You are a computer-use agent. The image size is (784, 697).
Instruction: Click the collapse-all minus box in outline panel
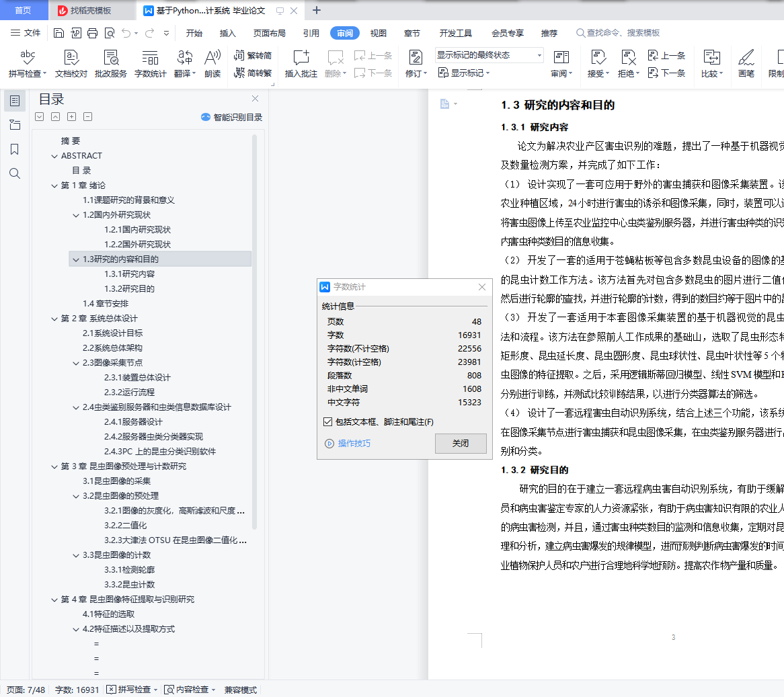pos(87,117)
